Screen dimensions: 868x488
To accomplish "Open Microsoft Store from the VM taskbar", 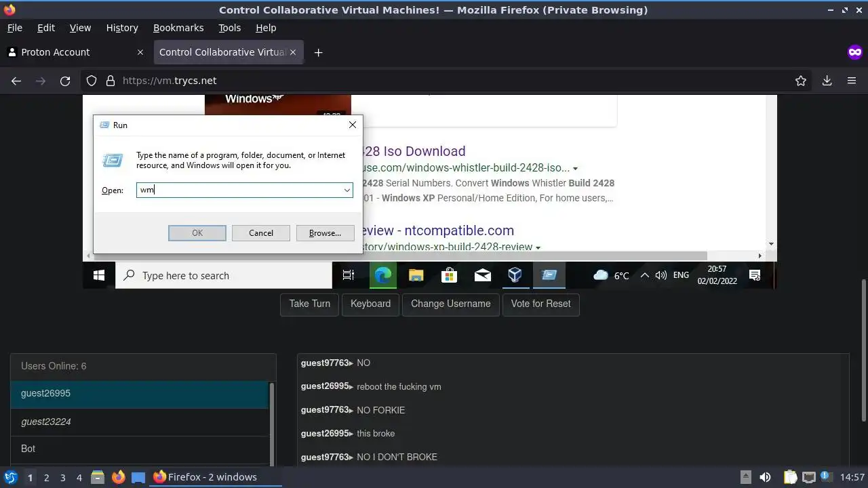I will pos(449,275).
